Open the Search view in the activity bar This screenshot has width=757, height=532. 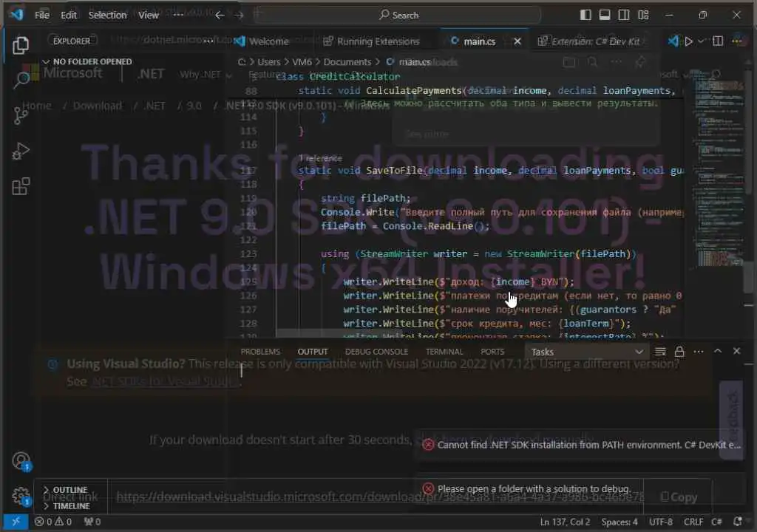20,79
